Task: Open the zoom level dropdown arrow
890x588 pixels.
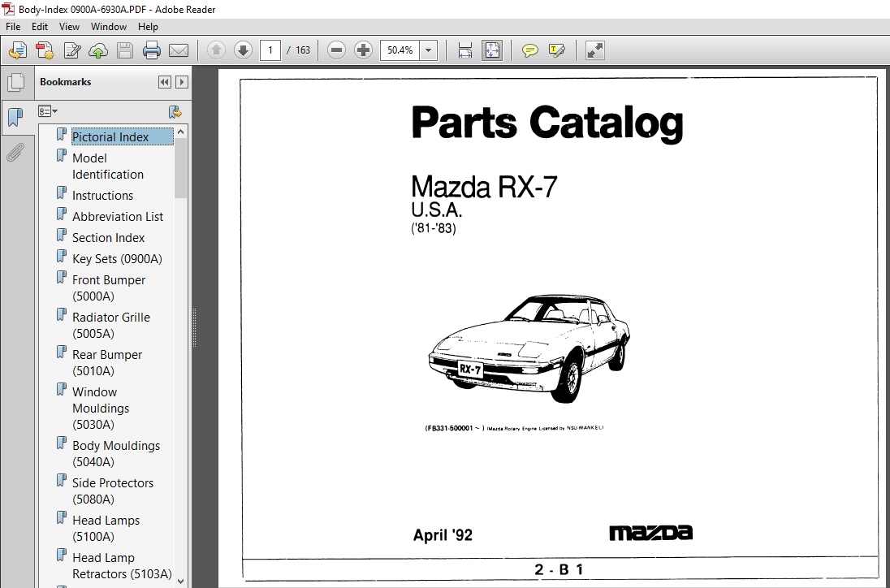Action: [428, 50]
